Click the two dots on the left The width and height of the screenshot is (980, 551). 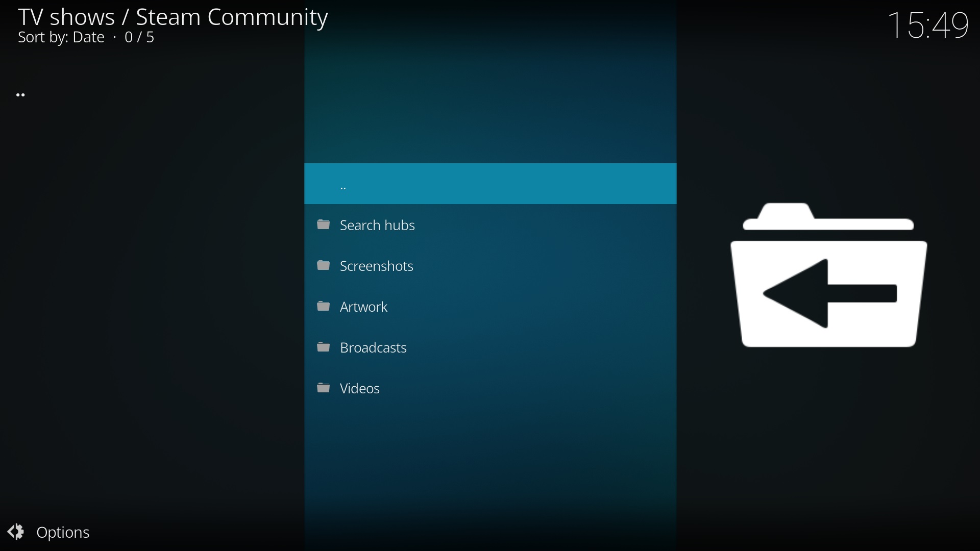click(21, 95)
